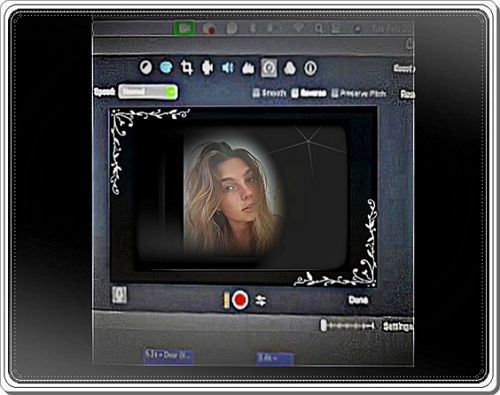Image resolution: width=500 pixels, height=395 pixels.
Task: Open the Speed dropdown menu
Action: (148, 92)
